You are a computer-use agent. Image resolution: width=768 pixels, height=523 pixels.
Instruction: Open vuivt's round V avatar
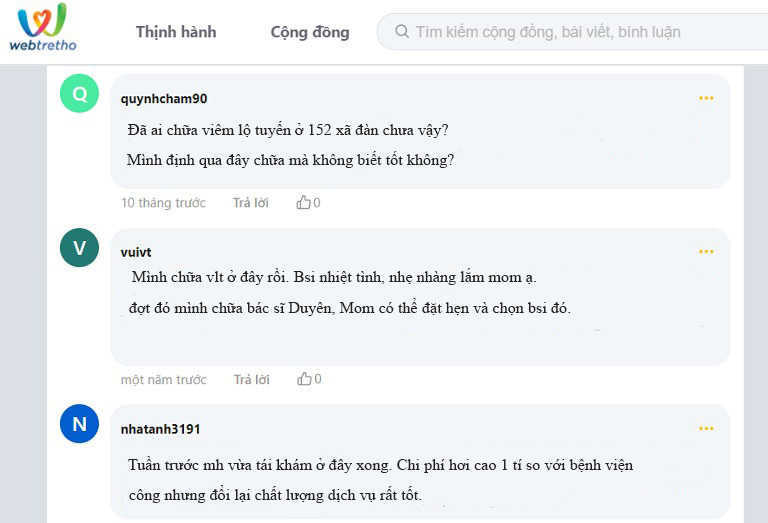[x=79, y=248]
